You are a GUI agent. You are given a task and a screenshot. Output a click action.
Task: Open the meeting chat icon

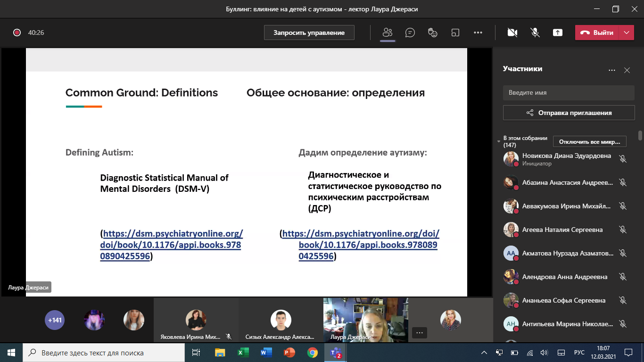[410, 33]
